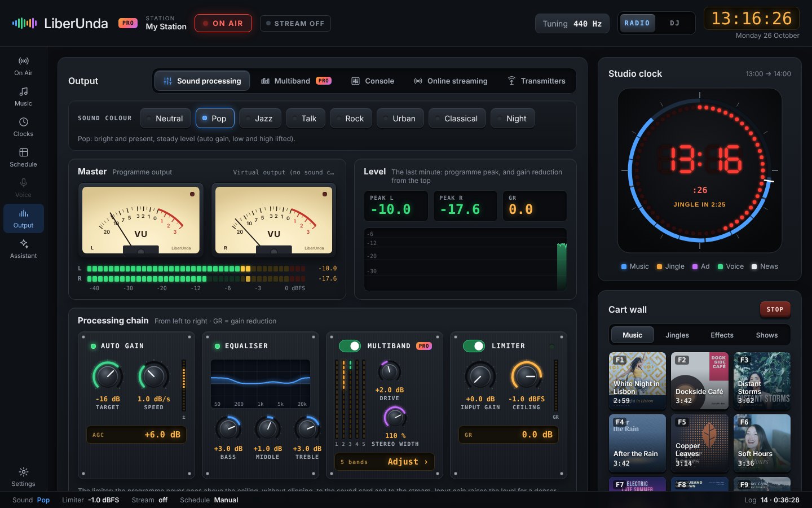Click the ON AIR button
The image size is (812, 508).
point(223,23)
